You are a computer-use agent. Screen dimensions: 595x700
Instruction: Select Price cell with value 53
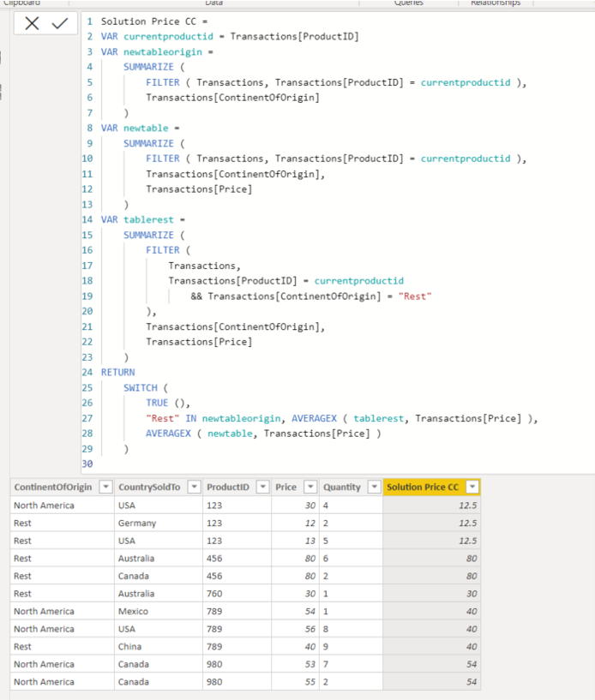click(x=295, y=664)
